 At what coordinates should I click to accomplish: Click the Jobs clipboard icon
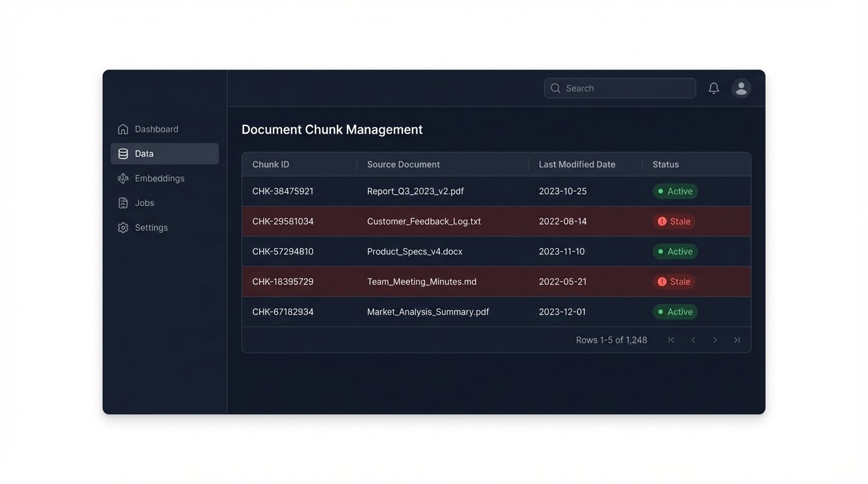coord(123,203)
